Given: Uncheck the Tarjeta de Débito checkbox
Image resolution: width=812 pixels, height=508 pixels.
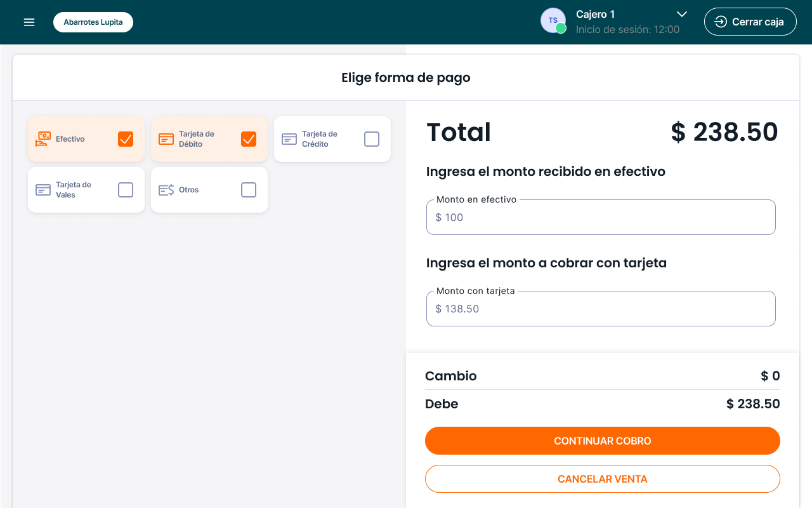Looking at the screenshot, I should pyautogui.click(x=249, y=139).
